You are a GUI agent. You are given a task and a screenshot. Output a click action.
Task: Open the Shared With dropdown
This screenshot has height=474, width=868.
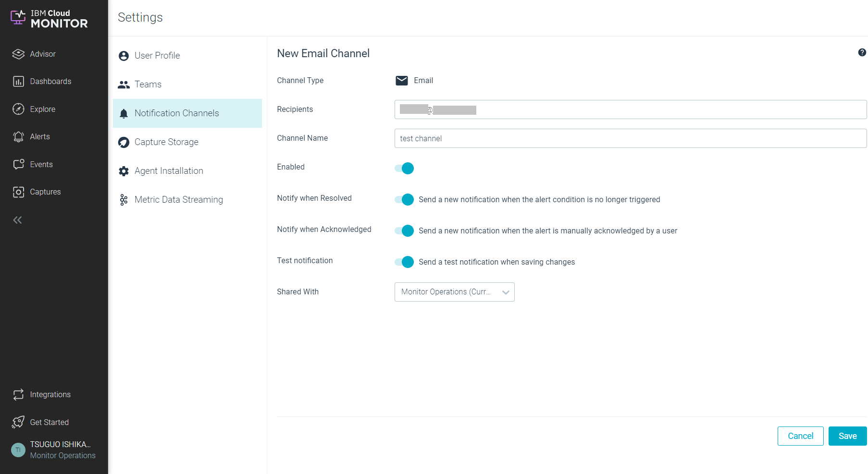coord(455,292)
